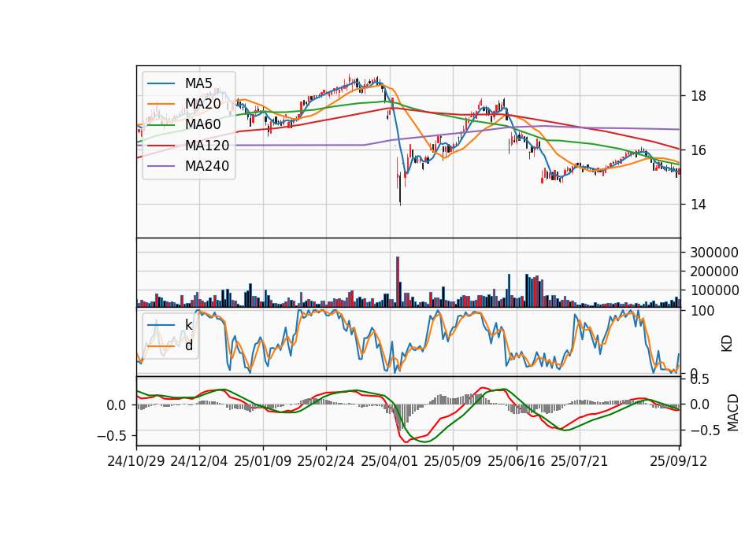Click the 0.0 tick on MACD left axis
The height and width of the screenshot is (543, 756).
coord(117,405)
